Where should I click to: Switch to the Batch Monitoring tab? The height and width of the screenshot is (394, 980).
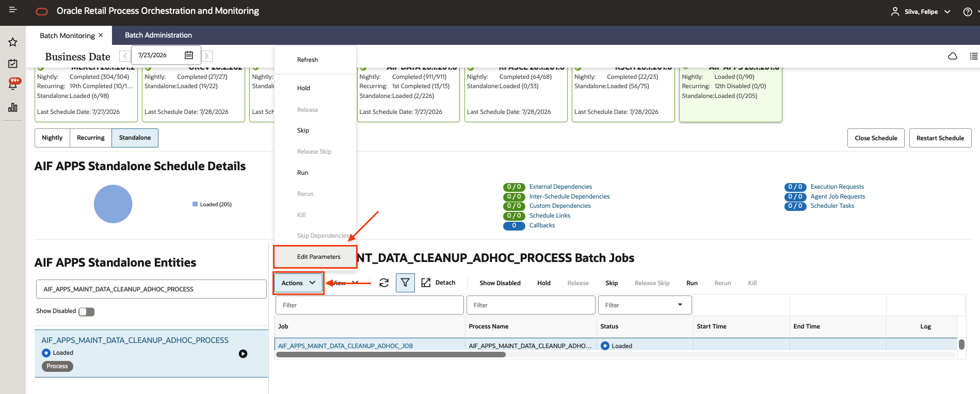coord(67,36)
